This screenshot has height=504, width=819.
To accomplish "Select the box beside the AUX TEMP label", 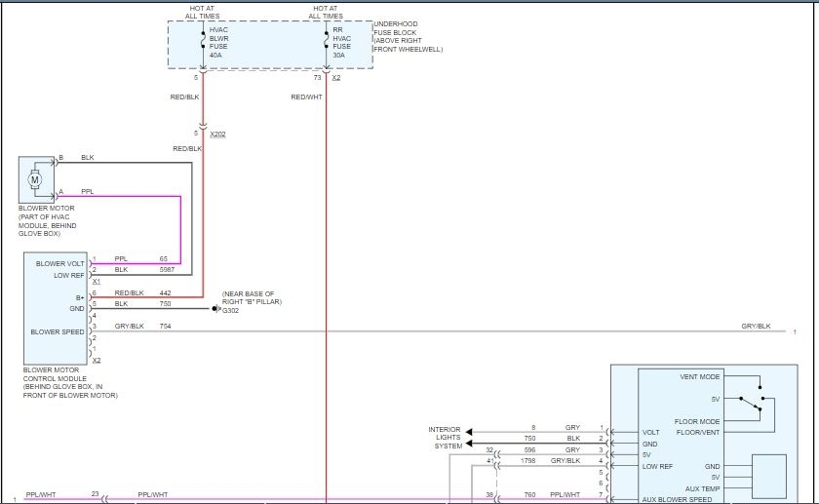I will pyautogui.click(x=767, y=477).
